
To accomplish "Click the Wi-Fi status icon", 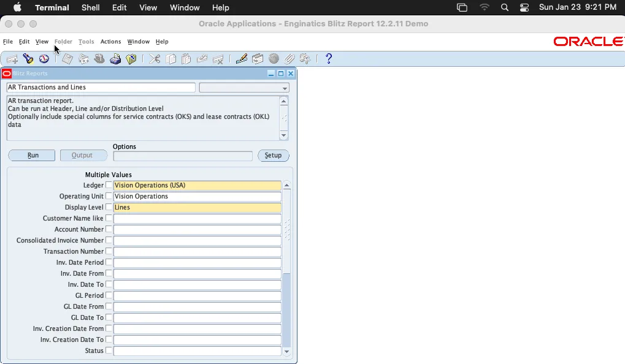I will (x=485, y=7).
